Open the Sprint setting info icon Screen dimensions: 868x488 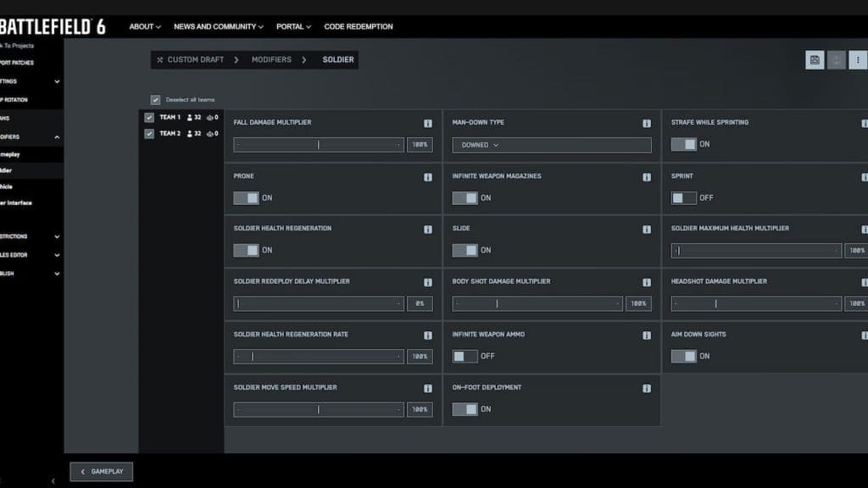(x=863, y=175)
